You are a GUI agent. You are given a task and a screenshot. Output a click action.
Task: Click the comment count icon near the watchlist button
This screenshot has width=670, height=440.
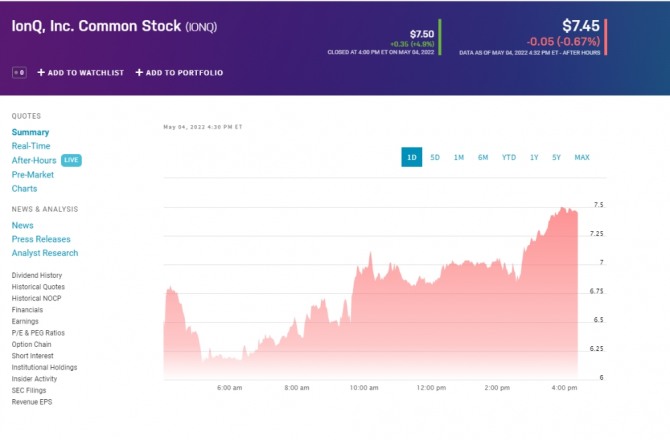click(x=19, y=72)
